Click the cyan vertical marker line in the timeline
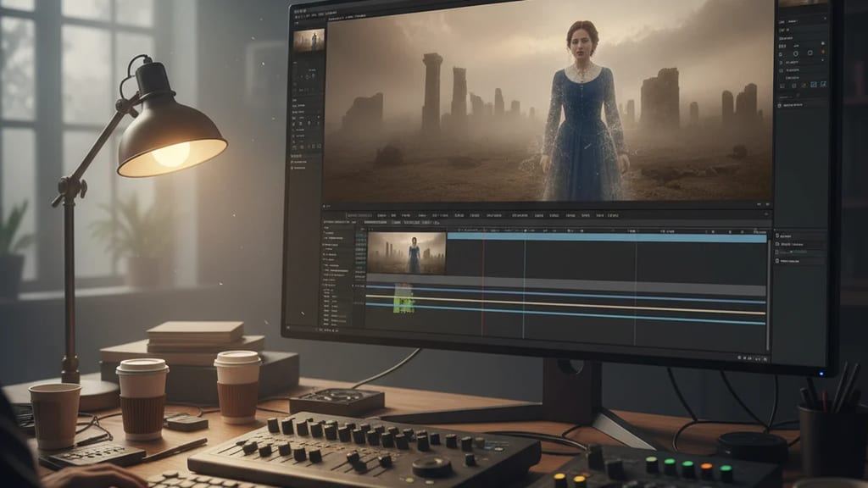Screen dimensions: 868x488 (x=524, y=282)
